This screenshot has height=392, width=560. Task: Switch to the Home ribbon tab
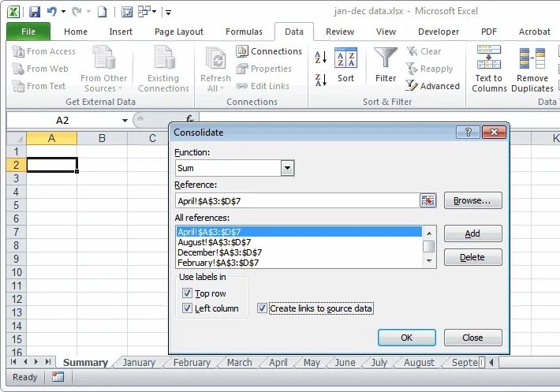[76, 32]
